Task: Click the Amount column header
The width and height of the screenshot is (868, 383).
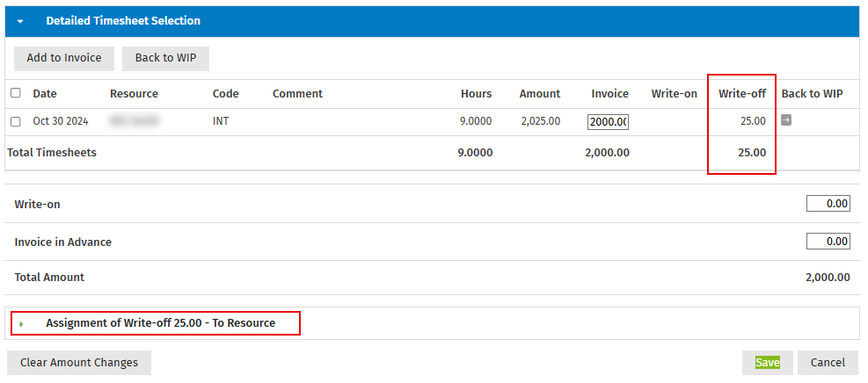Action: tap(540, 94)
